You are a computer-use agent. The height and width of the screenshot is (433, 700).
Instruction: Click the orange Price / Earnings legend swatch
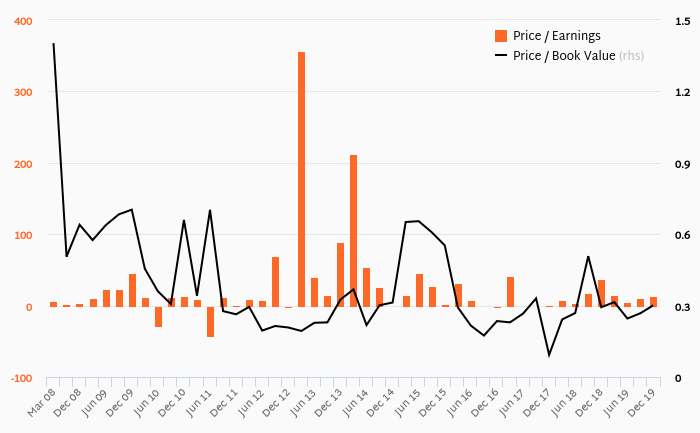(x=501, y=36)
